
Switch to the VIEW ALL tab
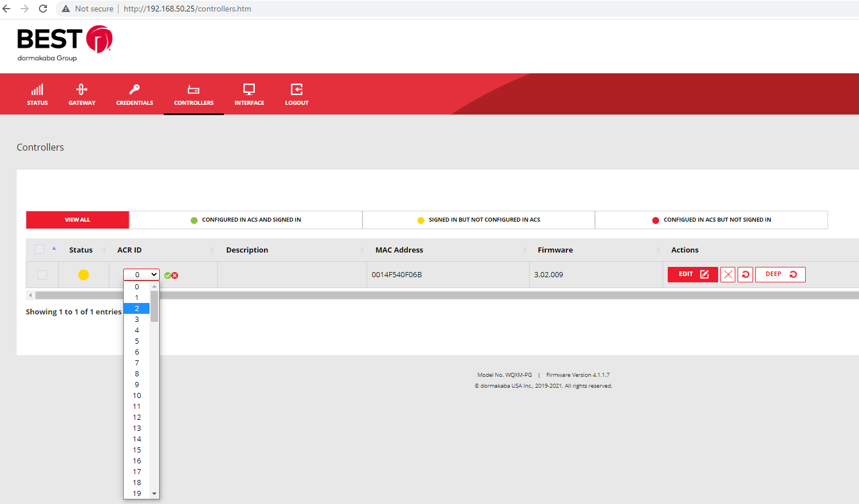coord(77,219)
